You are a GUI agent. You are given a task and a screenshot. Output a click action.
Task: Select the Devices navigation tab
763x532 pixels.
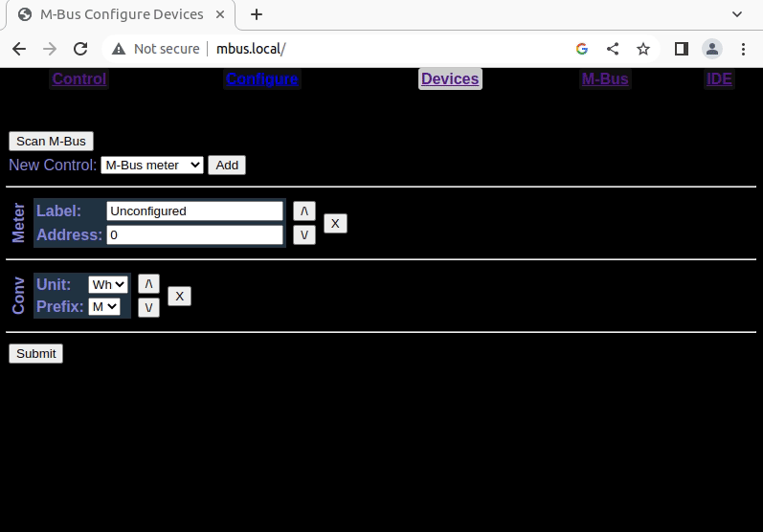click(450, 78)
